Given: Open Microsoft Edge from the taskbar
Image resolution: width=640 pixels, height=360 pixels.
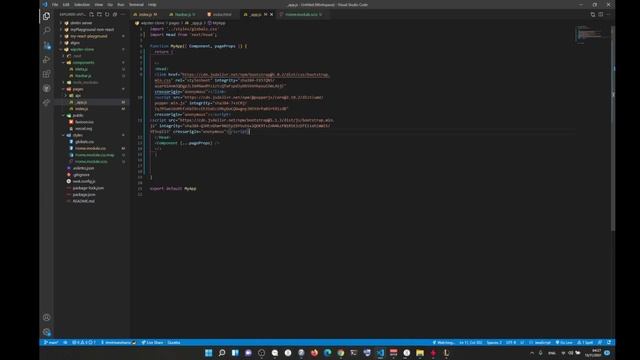Looking at the screenshot, I should click(x=327, y=353).
